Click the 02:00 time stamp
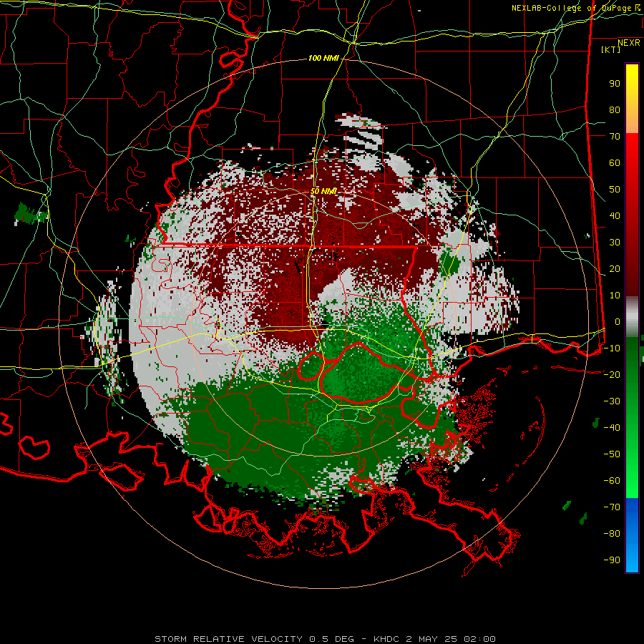Image resolution: width=644 pixels, height=644 pixels. point(479,639)
